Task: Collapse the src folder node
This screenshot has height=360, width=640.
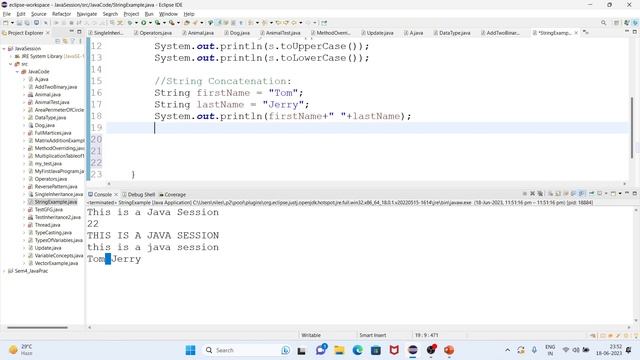Action: pos(11,64)
